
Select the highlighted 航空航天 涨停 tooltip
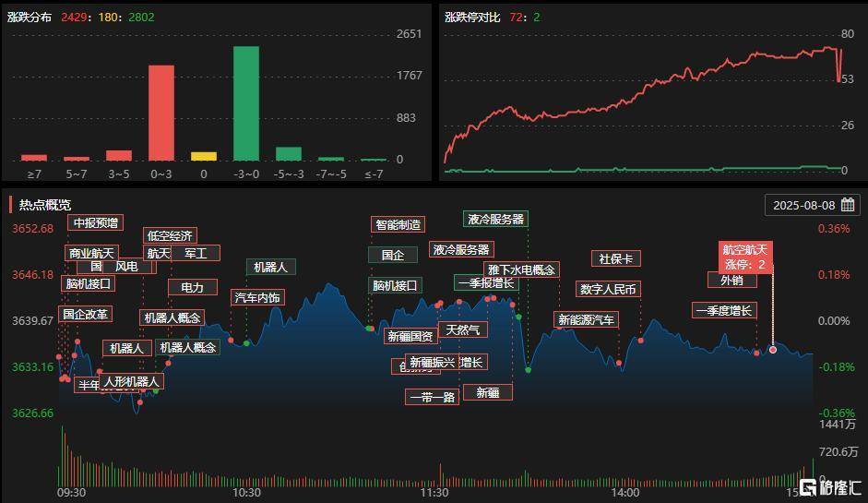(745, 257)
